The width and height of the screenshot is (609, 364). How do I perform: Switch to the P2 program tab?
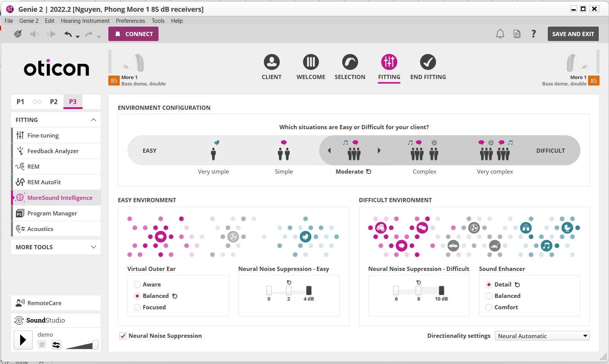(54, 101)
